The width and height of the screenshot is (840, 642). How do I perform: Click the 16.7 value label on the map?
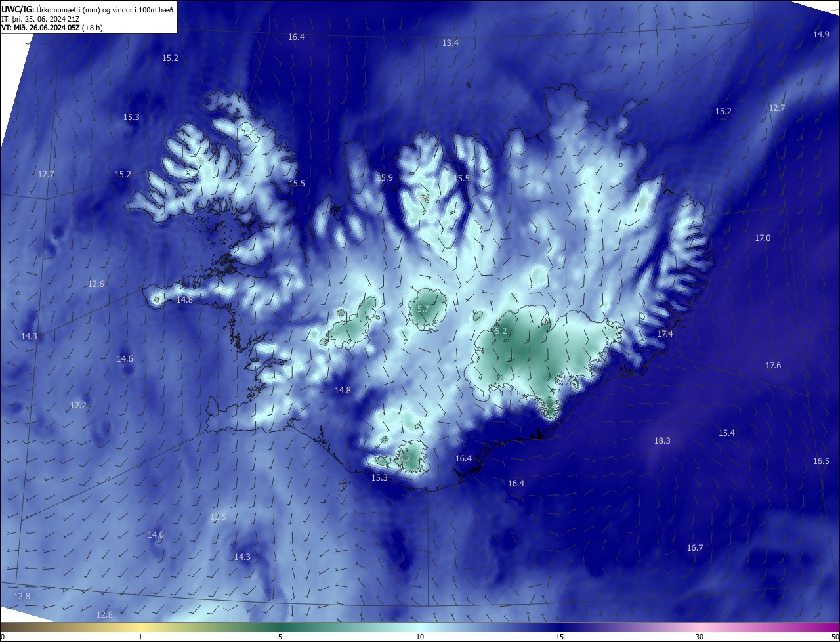click(x=695, y=547)
